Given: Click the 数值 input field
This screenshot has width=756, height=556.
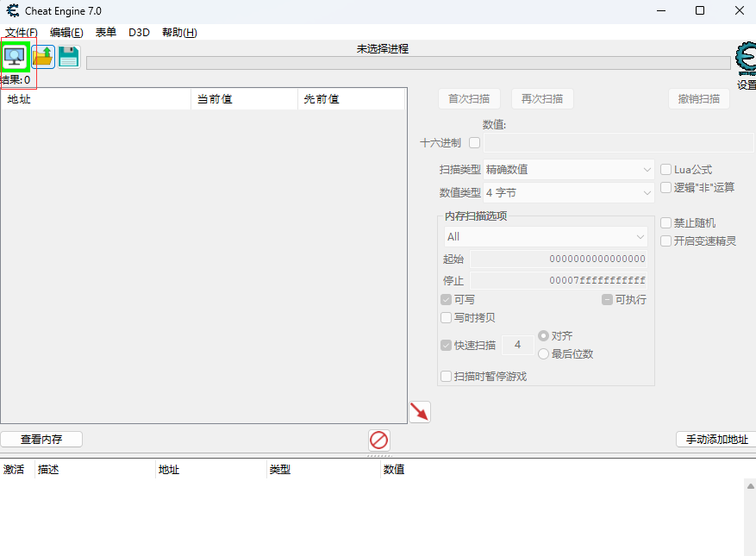Looking at the screenshot, I should tap(619, 143).
